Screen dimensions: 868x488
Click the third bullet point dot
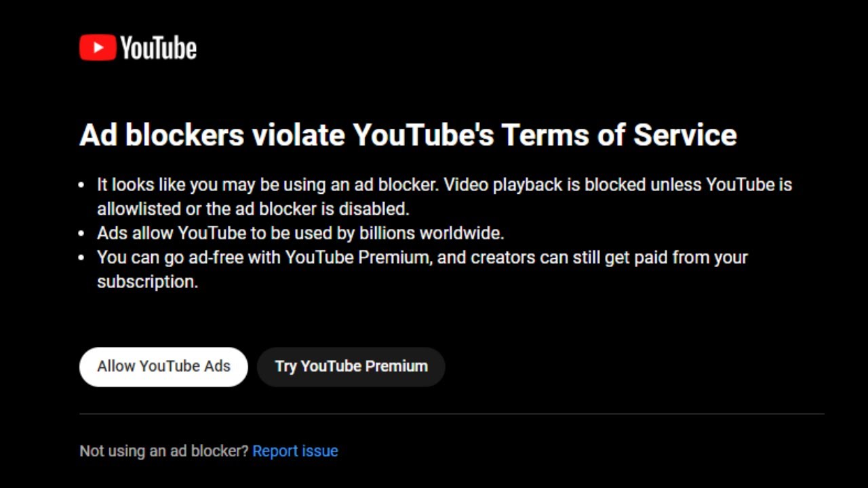tap(82, 258)
